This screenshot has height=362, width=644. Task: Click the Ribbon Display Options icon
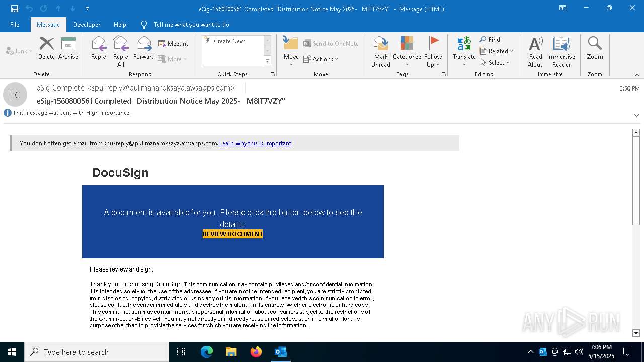tap(563, 8)
